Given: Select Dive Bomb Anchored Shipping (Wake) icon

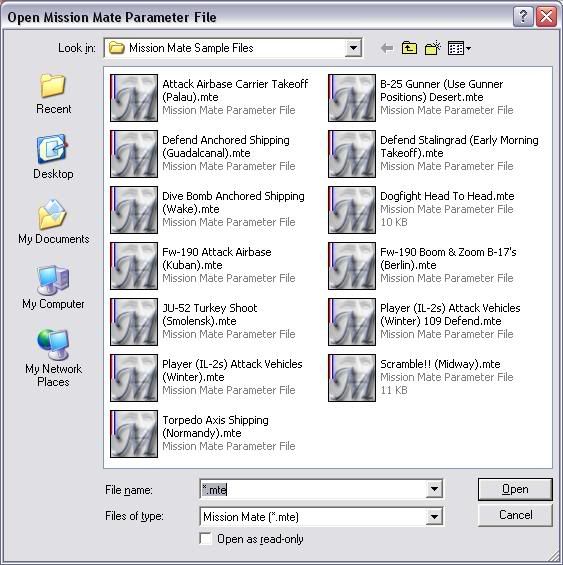Looking at the screenshot, I should (134, 210).
